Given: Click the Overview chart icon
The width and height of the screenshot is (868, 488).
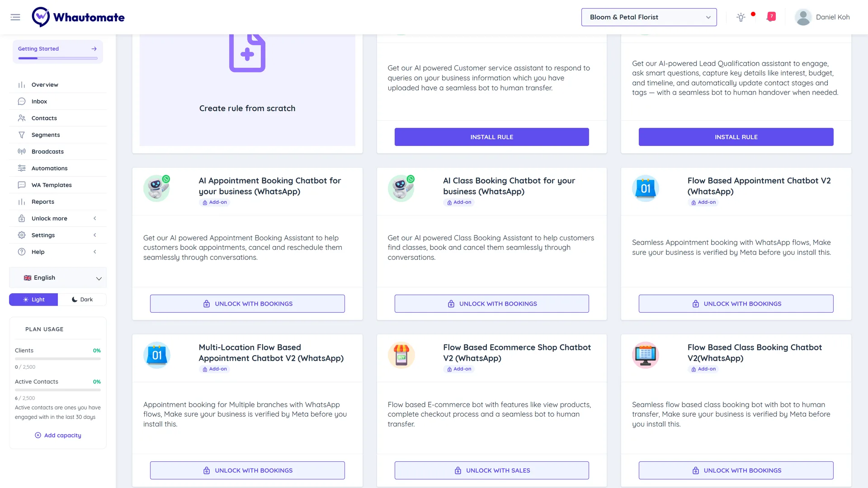Looking at the screenshot, I should tap(22, 85).
